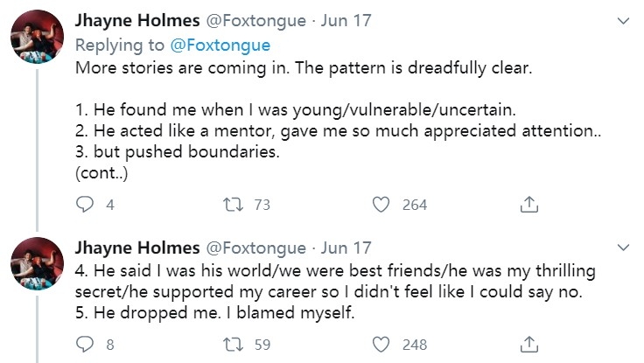
Task: Expand the second tweet's options chevron
Action: pyautogui.click(x=622, y=247)
